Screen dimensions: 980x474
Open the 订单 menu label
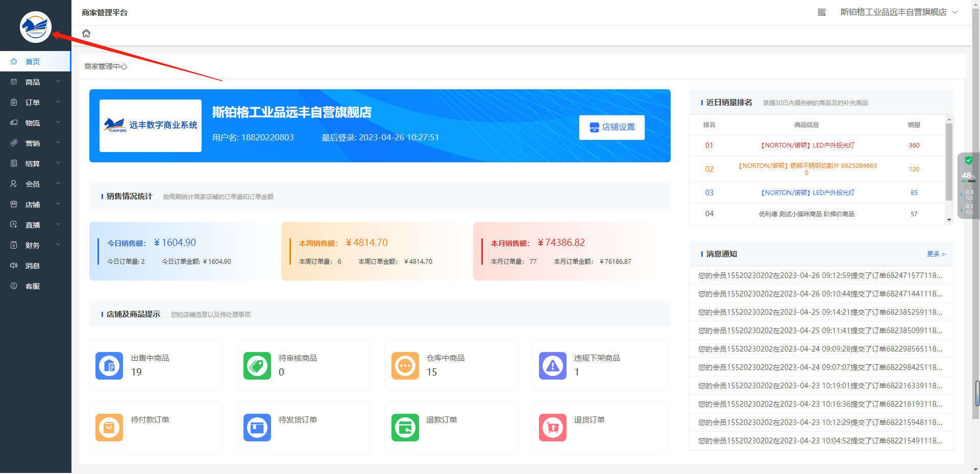[x=33, y=103]
